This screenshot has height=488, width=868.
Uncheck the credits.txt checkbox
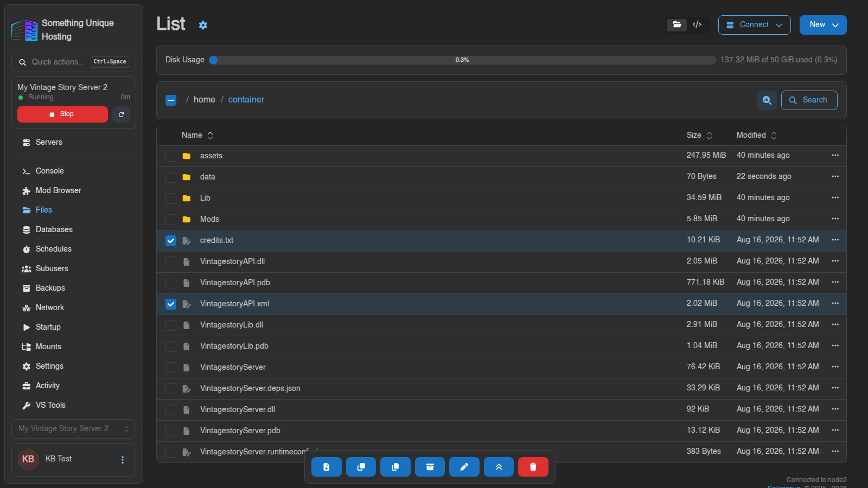pyautogui.click(x=171, y=241)
